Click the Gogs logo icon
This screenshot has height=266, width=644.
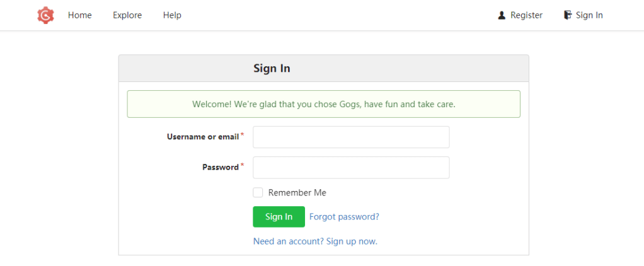pos(45,15)
